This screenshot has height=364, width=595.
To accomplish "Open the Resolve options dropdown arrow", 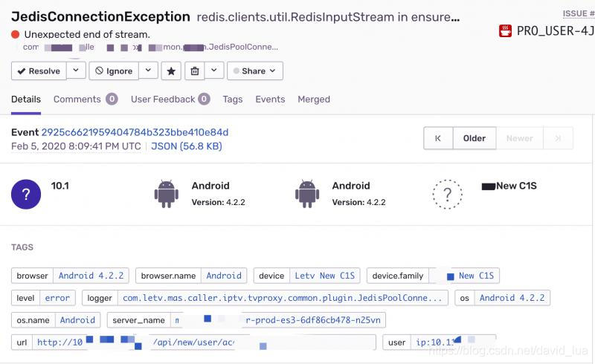I will coord(76,71).
